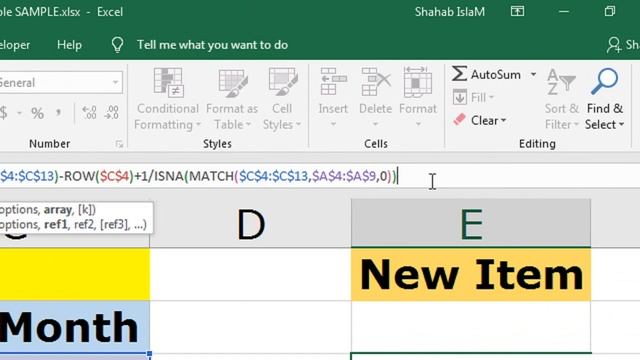Select column E header
This screenshot has height=360, width=640.
[x=471, y=223]
